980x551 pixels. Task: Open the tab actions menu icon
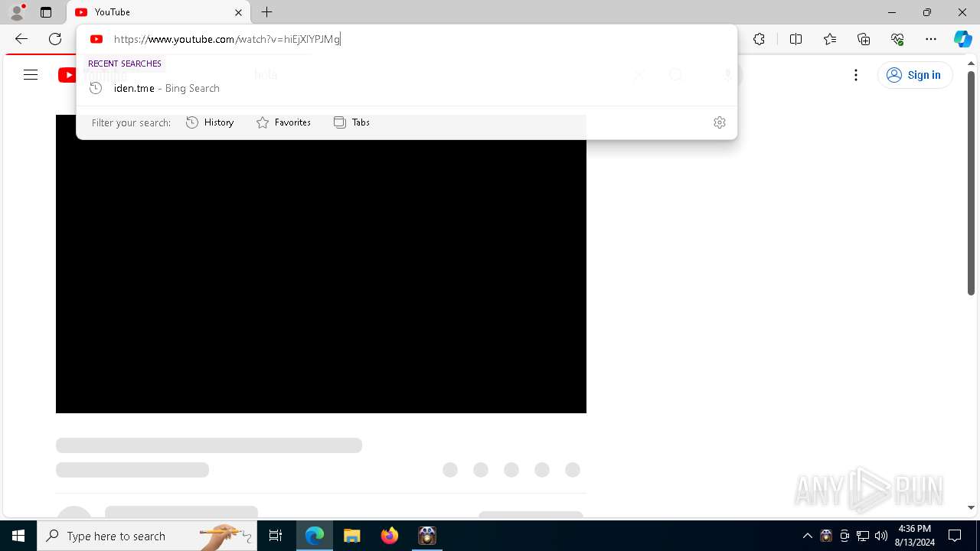(46, 12)
